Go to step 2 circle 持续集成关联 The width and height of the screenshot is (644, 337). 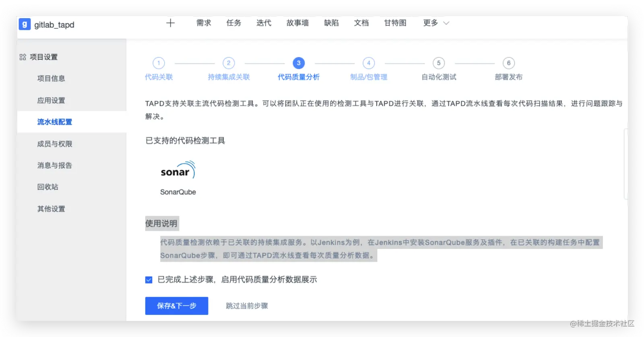(229, 63)
